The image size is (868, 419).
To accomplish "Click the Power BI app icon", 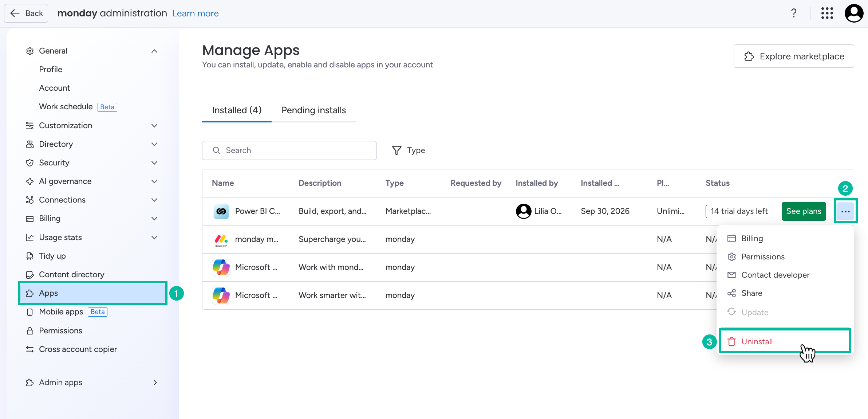I will [221, 211].
